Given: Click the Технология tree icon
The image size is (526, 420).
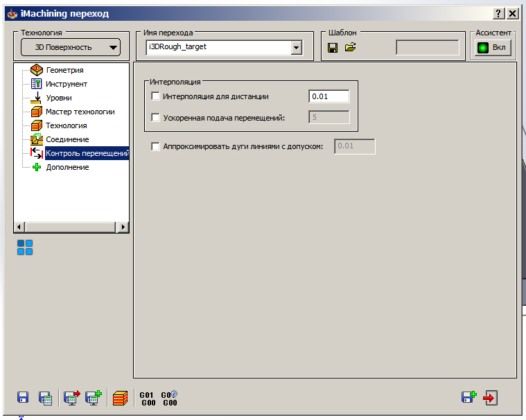Looking at the screenshot, I should (x=37, y=125).
